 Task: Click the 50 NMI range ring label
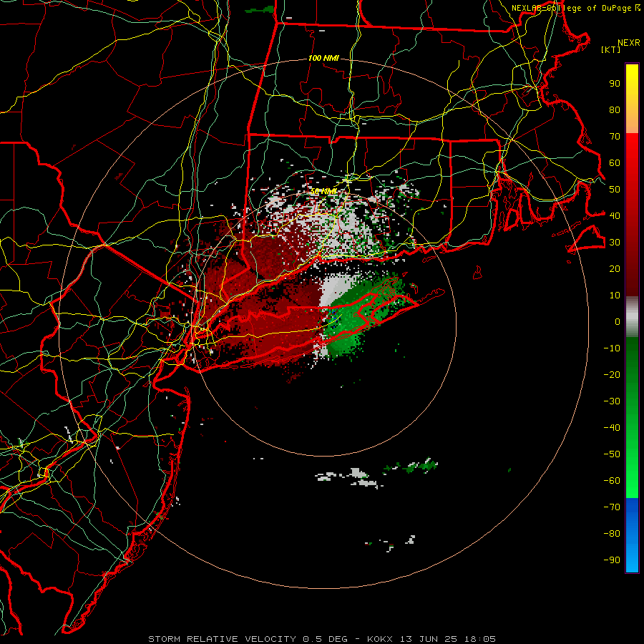[x=323, y=191]
